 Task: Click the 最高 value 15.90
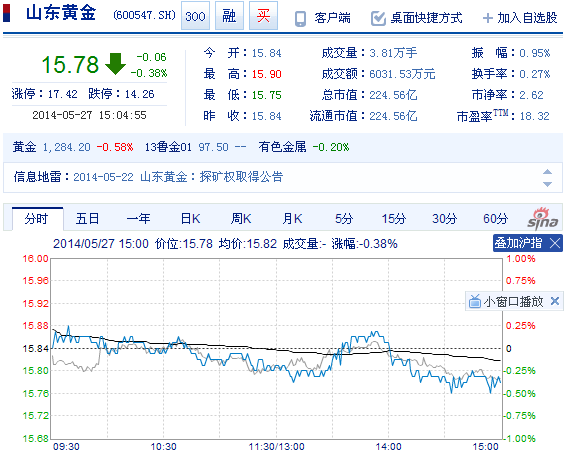pos(267,74)
